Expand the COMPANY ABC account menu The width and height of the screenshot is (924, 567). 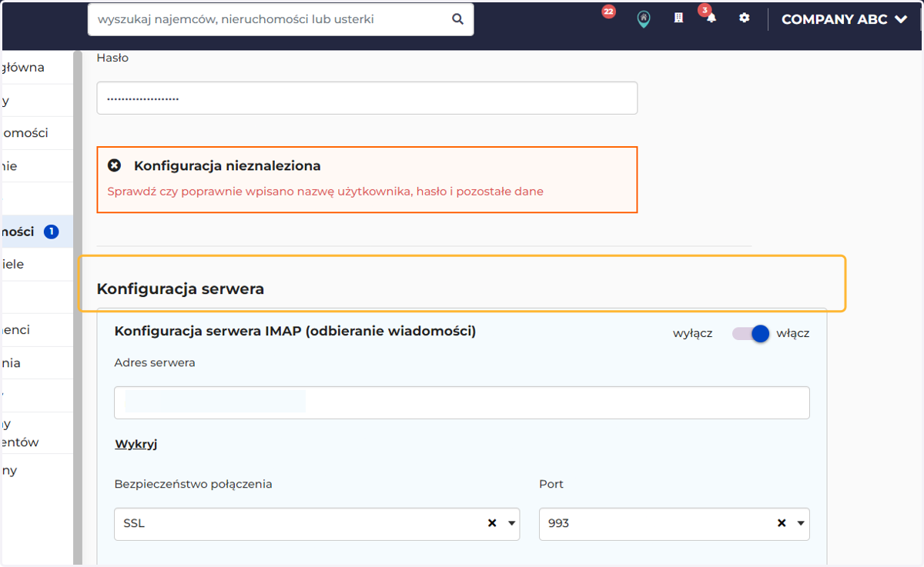(x=845, y=20)
